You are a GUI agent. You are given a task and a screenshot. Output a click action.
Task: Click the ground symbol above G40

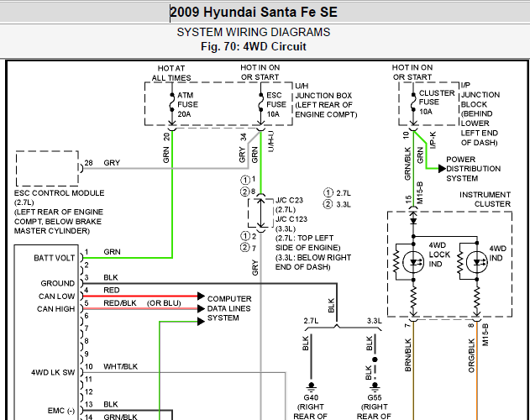coord(311,386)
